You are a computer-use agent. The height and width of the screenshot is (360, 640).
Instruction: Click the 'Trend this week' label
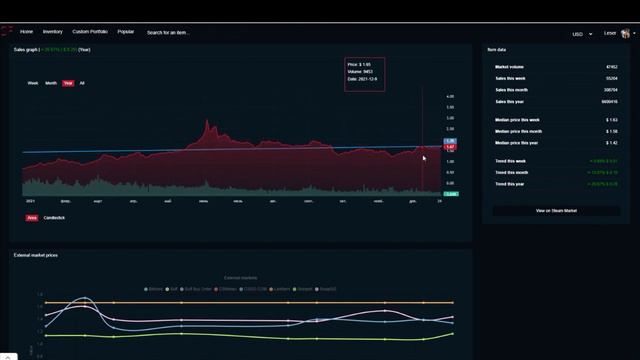[x=510, y=161]
